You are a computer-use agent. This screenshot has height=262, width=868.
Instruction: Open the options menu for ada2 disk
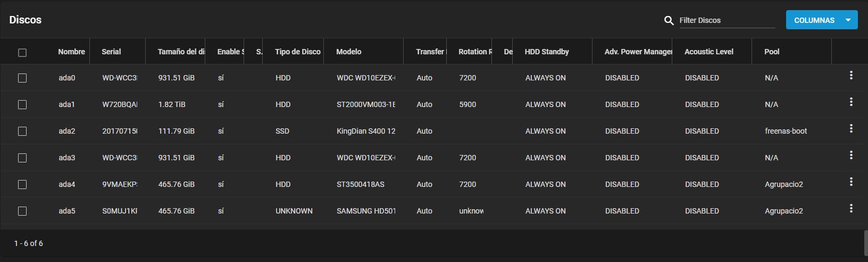(851, 129)
